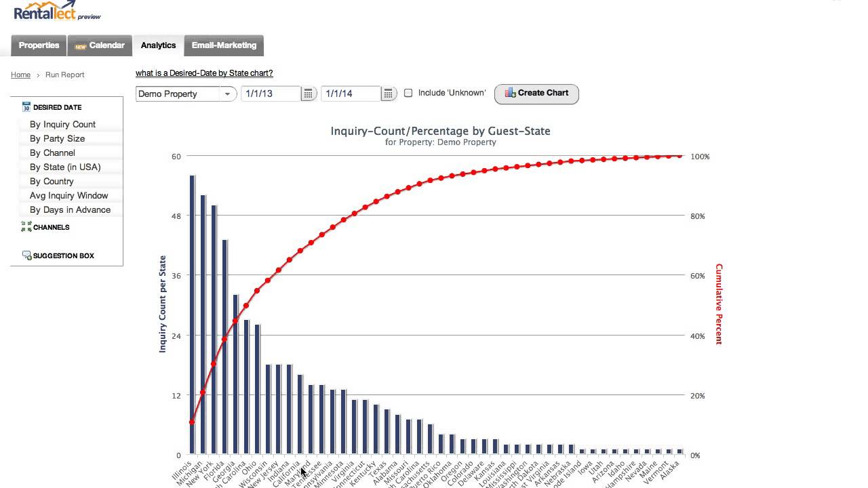The image size is (868, 488).
Task: Select By Country report
Action: coord(52,181)
